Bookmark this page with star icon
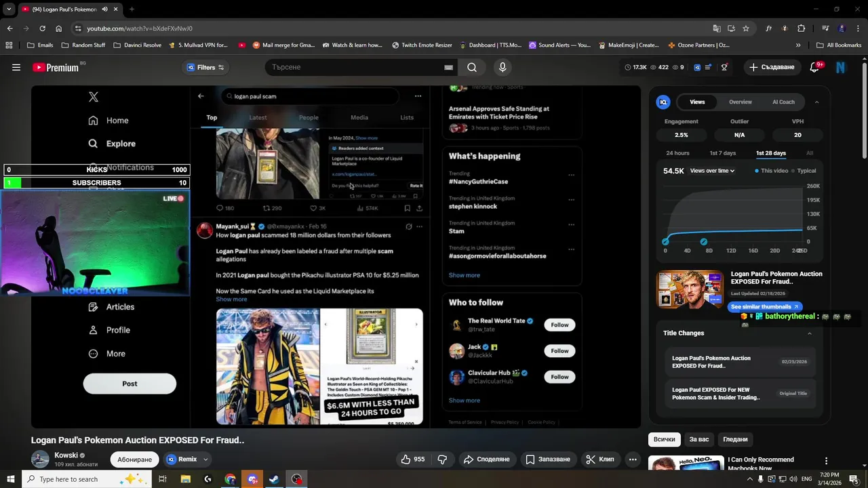The height and width of the screenshot is (488, 868). [x=746, y=28]
